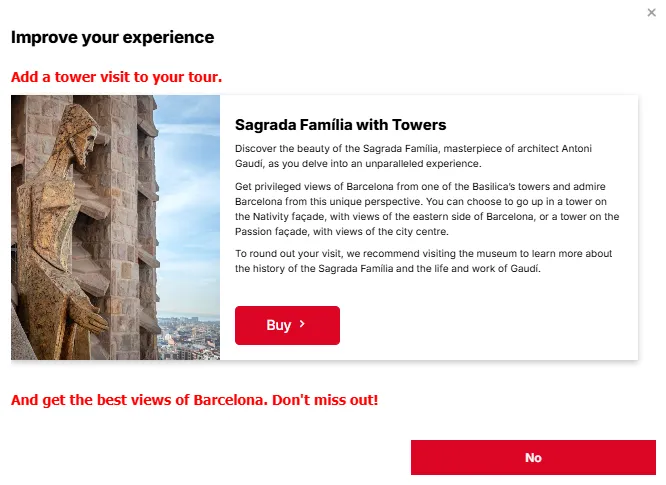Click the paragraph starting 'To round out'
Viewport: 666px width, 485px height.
pos(424,261)
